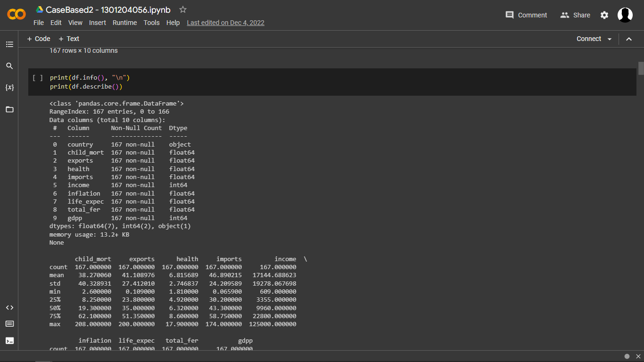Expand the Connect options dropdown arrow

(x=610, y=39)
